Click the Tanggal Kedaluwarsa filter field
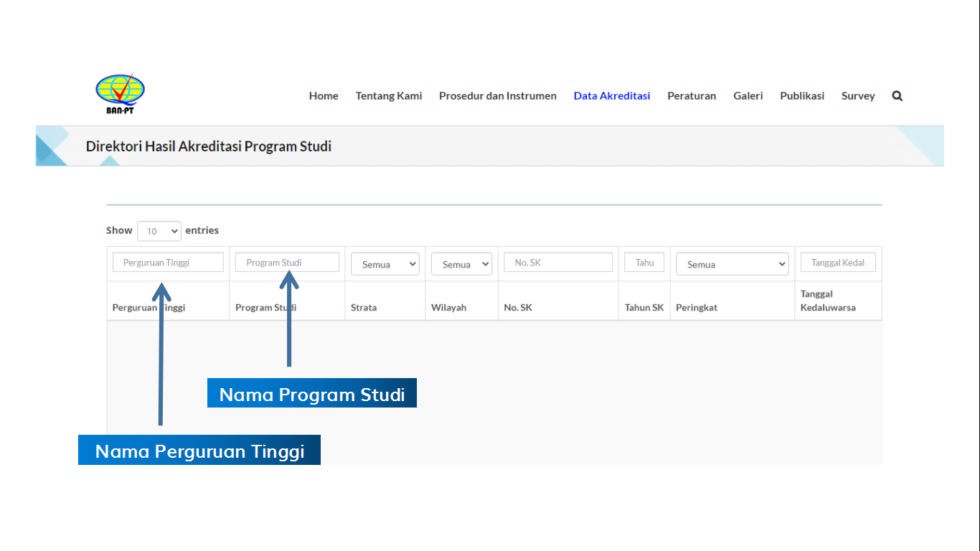The height and width of the screenshot is (551, 980). pyautogui.click(x=838, y=263)
